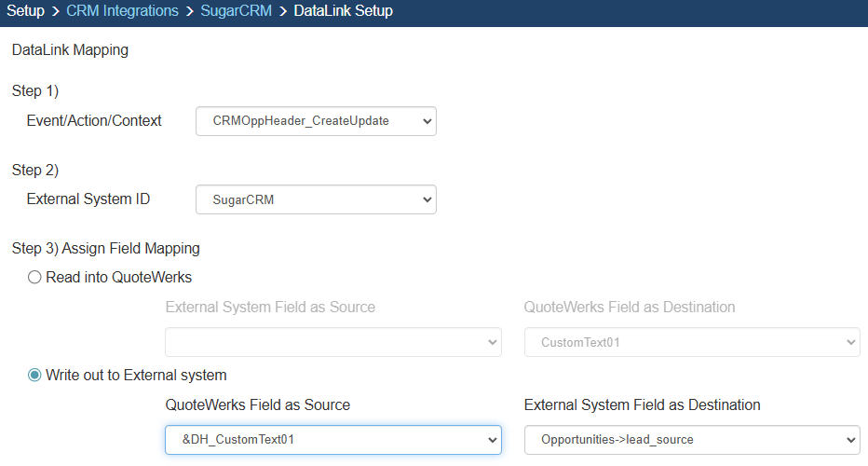Click the Setup breadcrumb link
Viewport: 868px width, 466px height.
(25, 11)
